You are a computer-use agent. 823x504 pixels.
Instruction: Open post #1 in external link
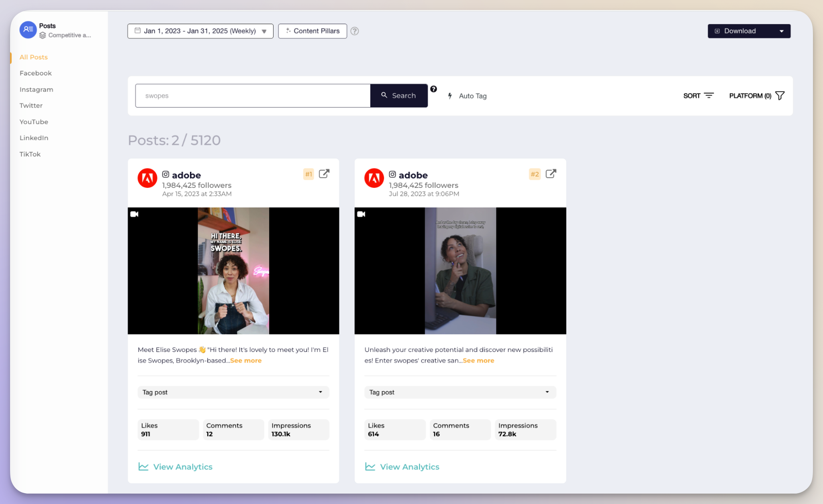pos(324,174)
